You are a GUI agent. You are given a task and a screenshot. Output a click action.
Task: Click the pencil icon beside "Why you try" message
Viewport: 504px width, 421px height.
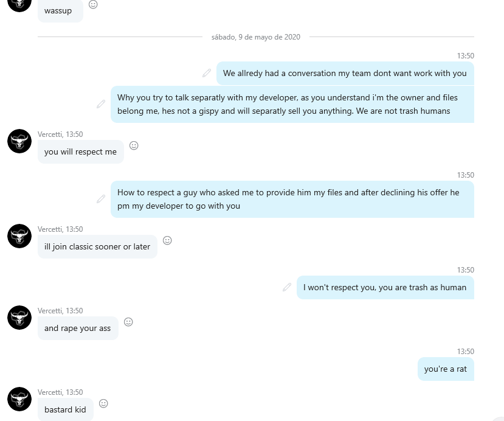[101, 104]
